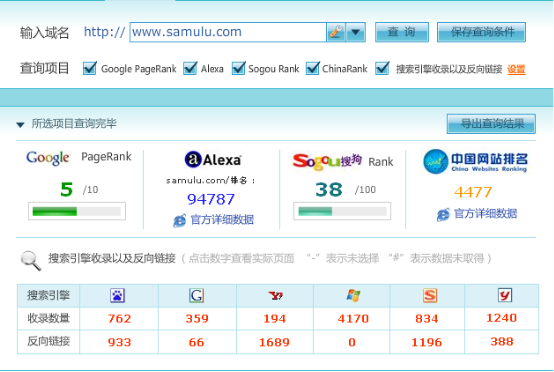The width and height of the screenshot is (554, 372).
Task: Click the Microsoft Windows flag icon column header
Action: click(353, 295)
